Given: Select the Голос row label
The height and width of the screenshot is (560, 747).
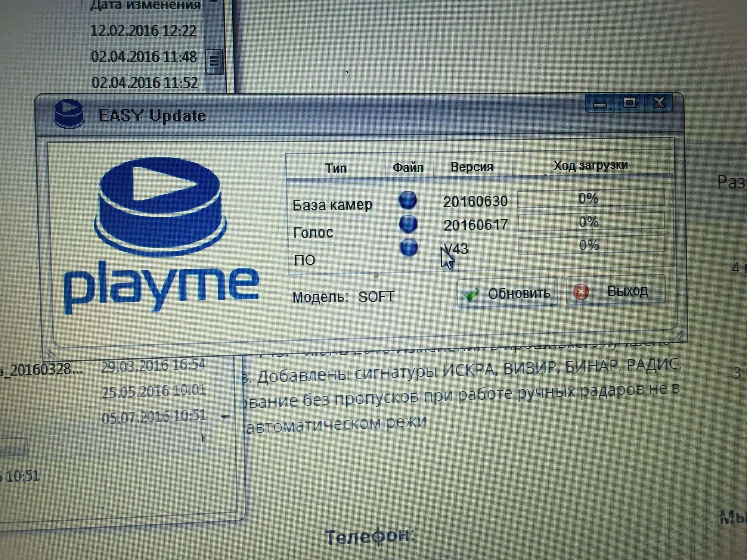Looking at the screenshot, I should pyautogui.click(x=313, y=233).
